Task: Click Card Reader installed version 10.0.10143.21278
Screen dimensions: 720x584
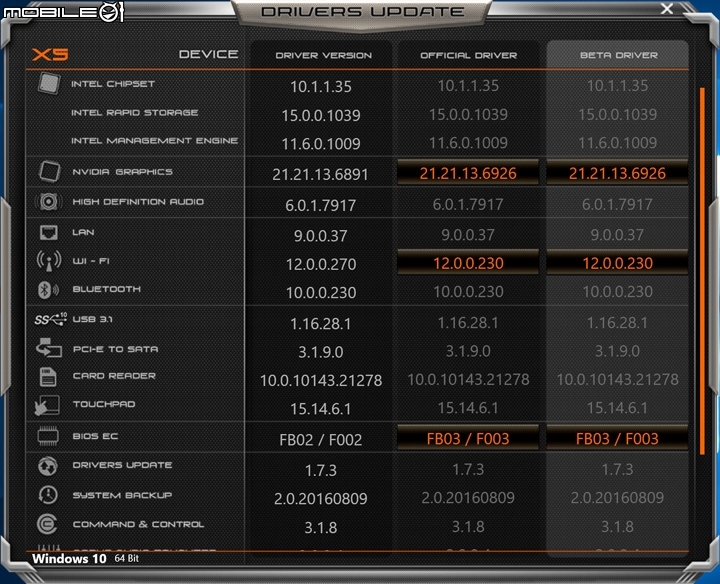Action: (x=321, y=380)
